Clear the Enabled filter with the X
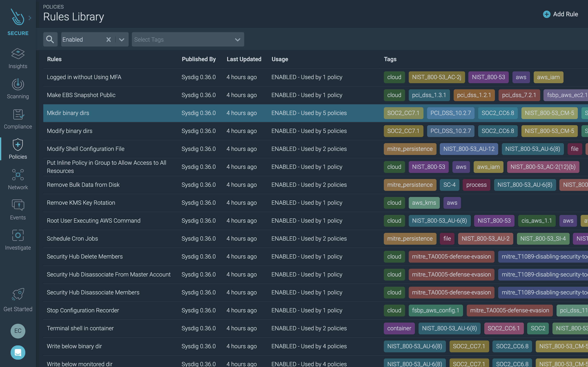This screenshot has height=367, width=588. click(108, 39)
